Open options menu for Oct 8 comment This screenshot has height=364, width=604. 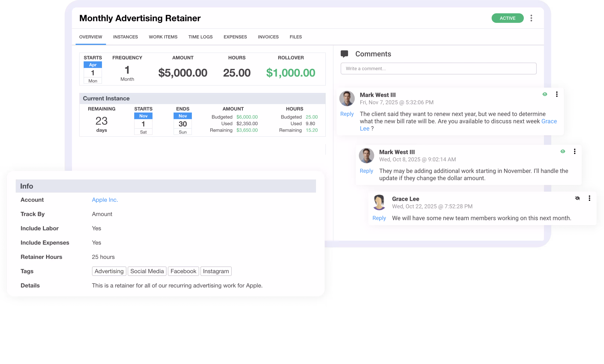coord(575,152)
